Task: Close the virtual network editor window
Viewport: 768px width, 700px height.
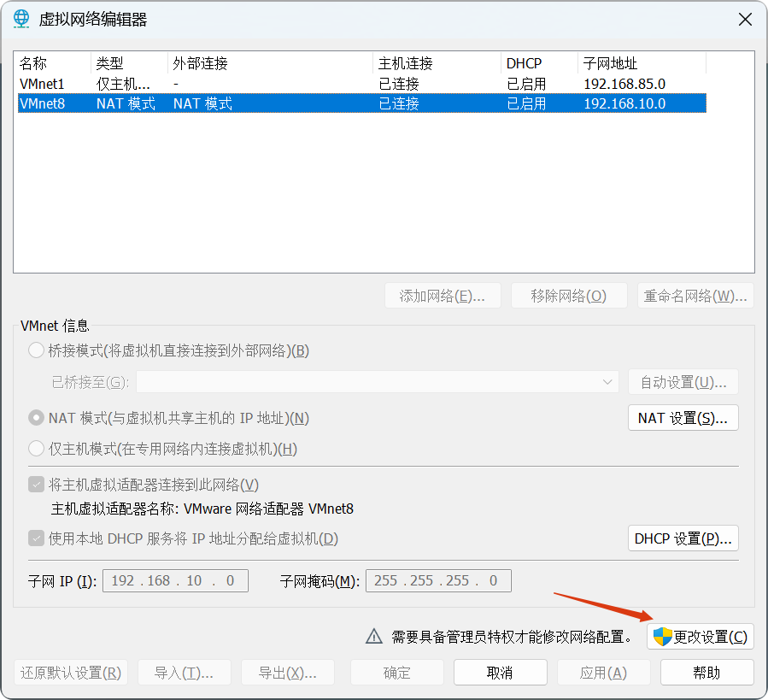Action: [x=745, y=20]
